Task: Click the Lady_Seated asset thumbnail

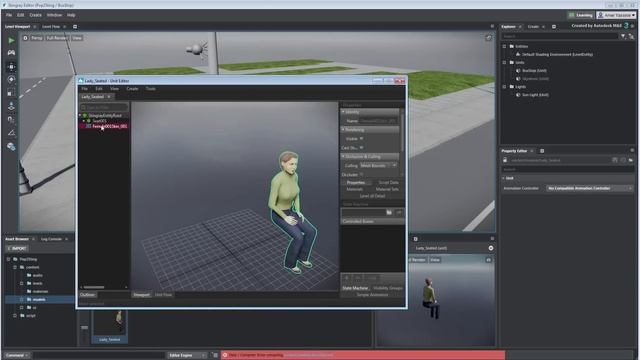Action: [109, 326]
